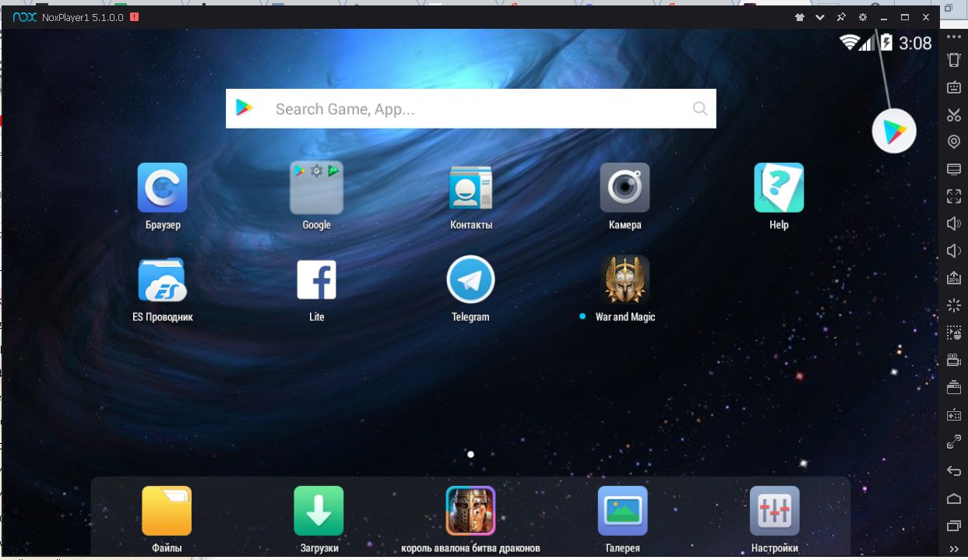Click the magnifier search icon
The height and width of the screenshot is (560, 968).
pos(700,108)
